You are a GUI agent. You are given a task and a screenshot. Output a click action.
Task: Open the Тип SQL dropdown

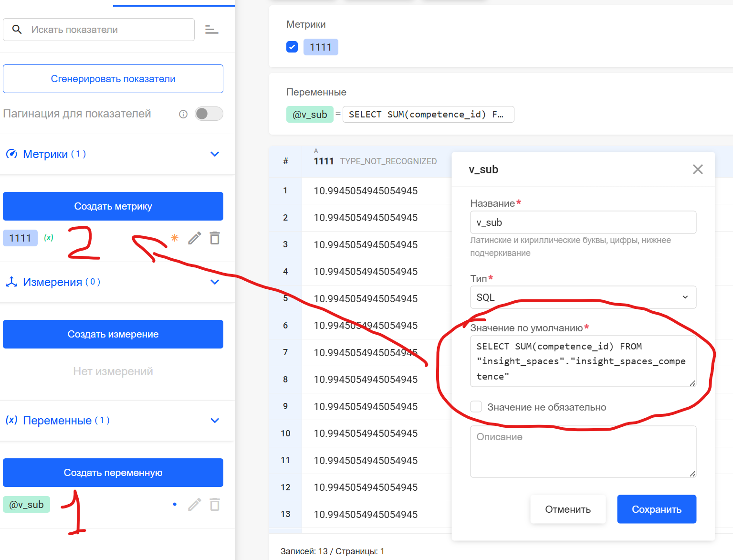583,297
